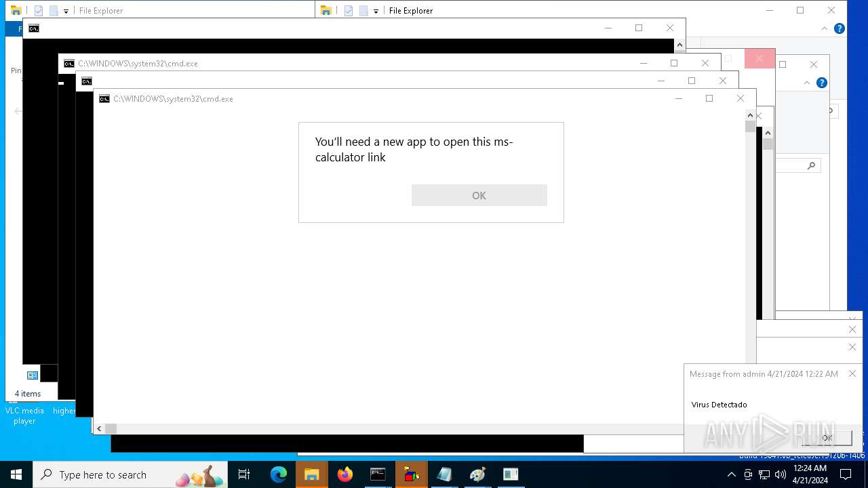Viewport: 868px width, 488px height.
Task: Click the front cmd window's scroll-up arrow
Action: coord(750,115)
